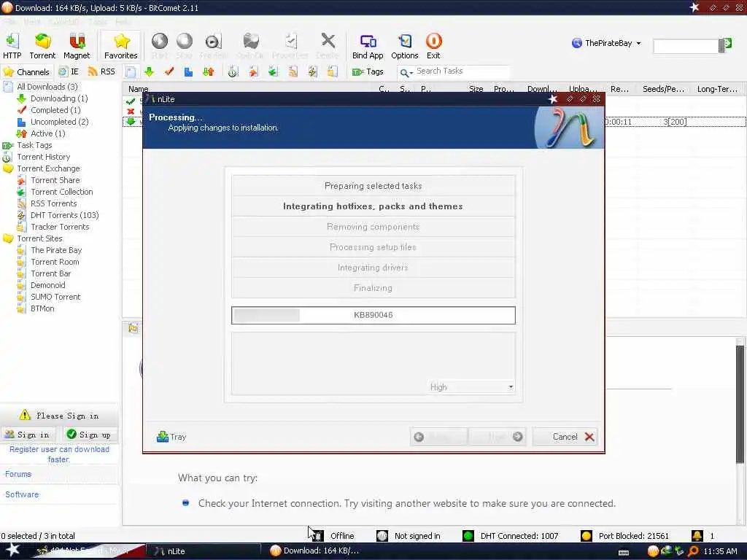747x560 pixels.
Task: Click the Not signed in status
Action: pos(409,536)
